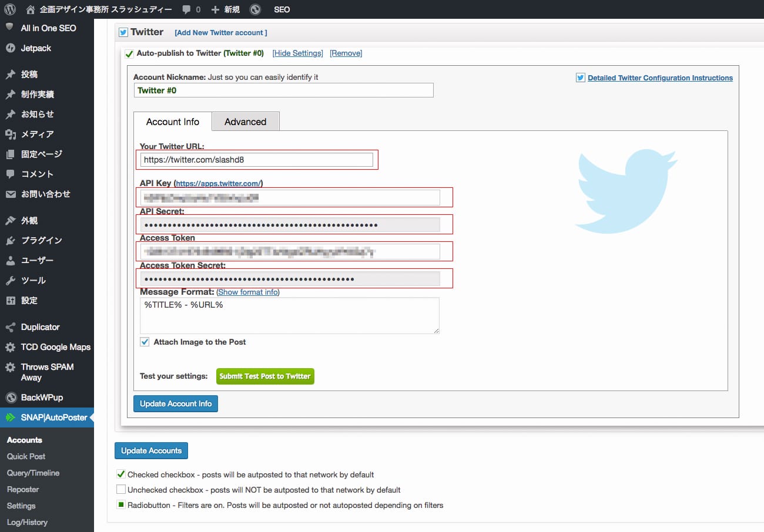764x532 pixels.
Task: Click Submit Test Post to Twitter
Action: click(265, 376)
